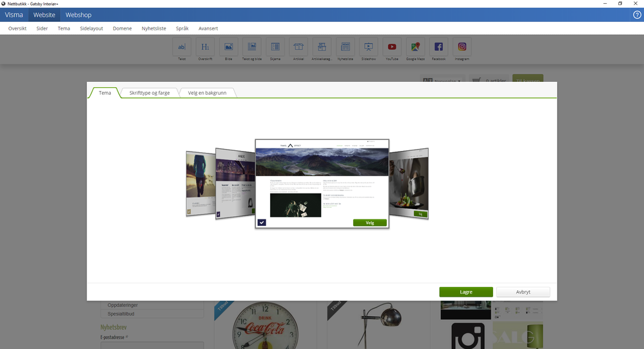Insert an Instagram element
Screen dimensions: 644x349
(462, 47)
